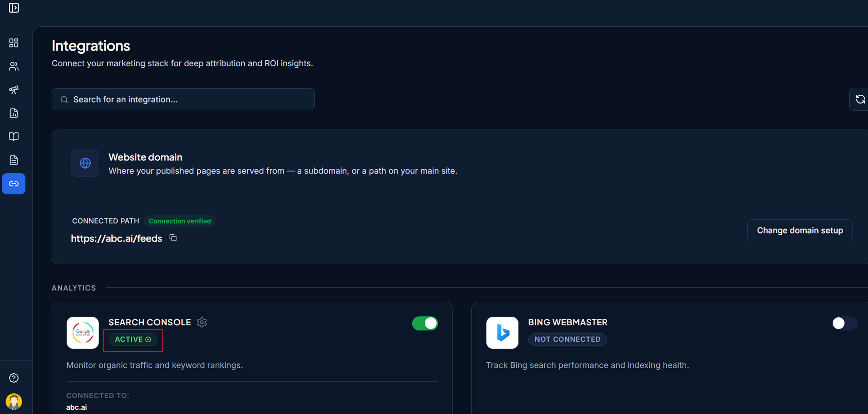Click the Connection verified badge
Image resolution: width=868 pixels, height=414 pixels.
pyautogui.click(x=180, y=221)
